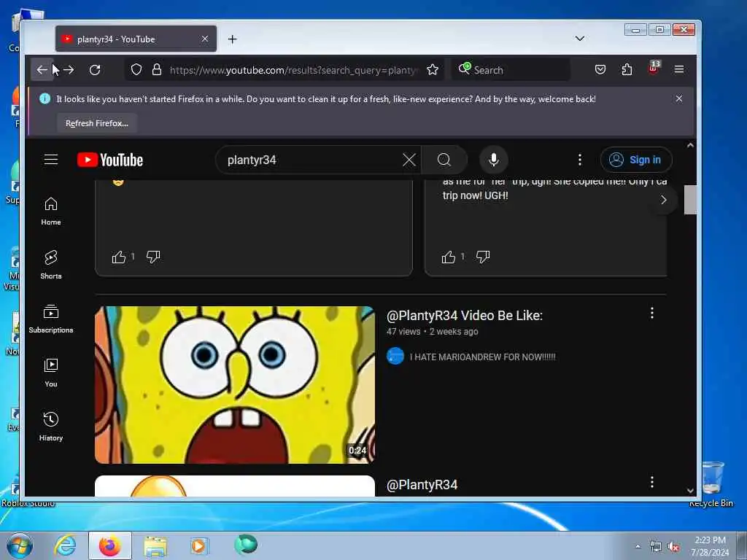Screen dimensions: 747x560
Task: Open Firefox extensions puzzle icon
Action: point(627,69)
